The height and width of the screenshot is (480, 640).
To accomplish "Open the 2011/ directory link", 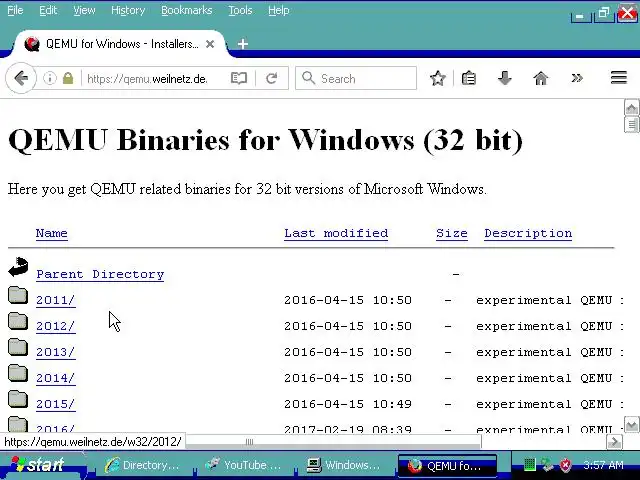I will 56,300.
